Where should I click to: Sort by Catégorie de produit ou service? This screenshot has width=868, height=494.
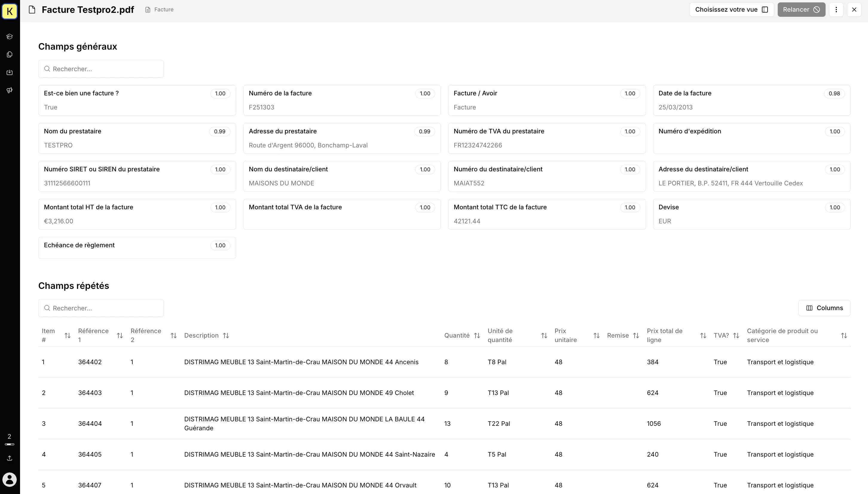pos(844,336)
